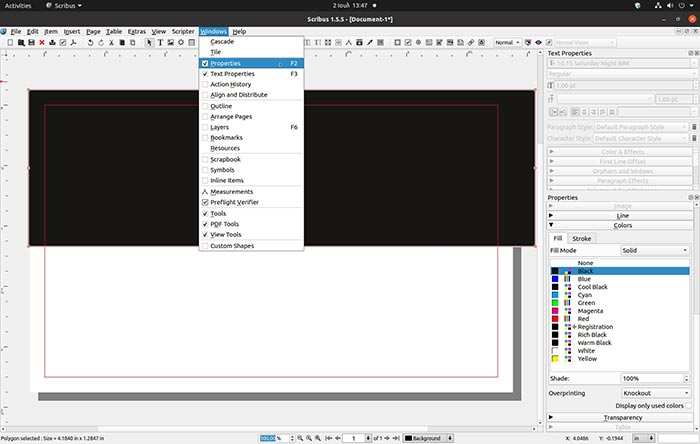
Task: Collapse the Colors section in Properties
Action: [621, 225]
